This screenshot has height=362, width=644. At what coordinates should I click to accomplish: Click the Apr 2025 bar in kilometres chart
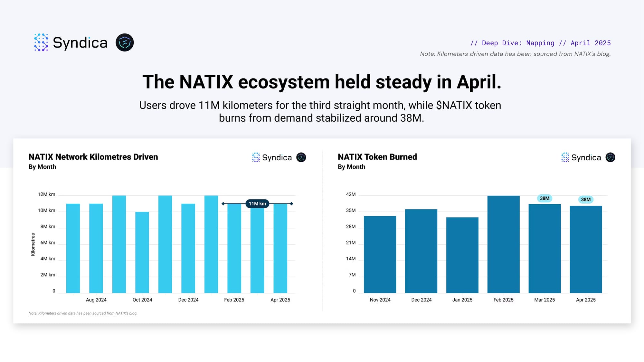click(280, 248)
